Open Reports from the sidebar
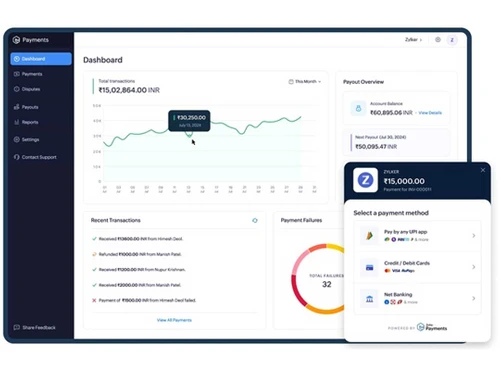This screenshot has height=375, width=500. click(x=30, y=122)
